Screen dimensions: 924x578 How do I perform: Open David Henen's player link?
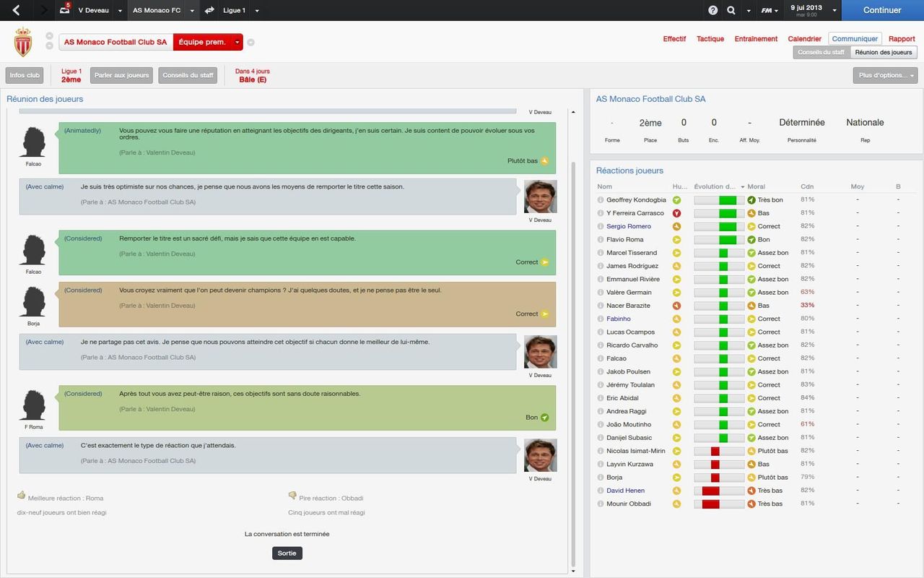[x=626, y=491]
